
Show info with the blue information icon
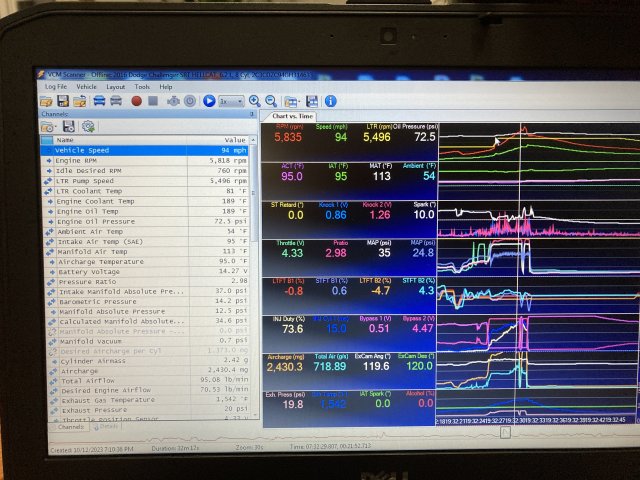tap(331, 101)
